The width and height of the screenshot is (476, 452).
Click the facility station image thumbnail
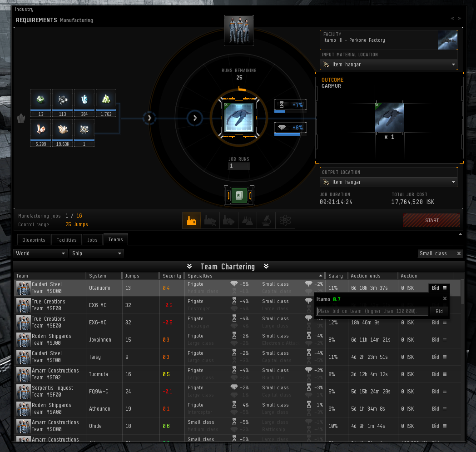click(x=447, y=40)
